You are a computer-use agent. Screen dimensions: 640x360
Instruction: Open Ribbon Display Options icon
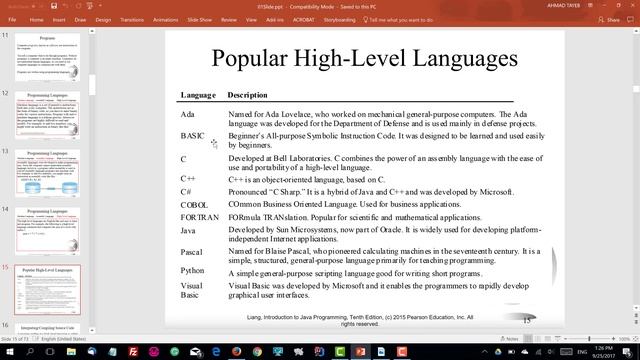(x=590, y=6)
